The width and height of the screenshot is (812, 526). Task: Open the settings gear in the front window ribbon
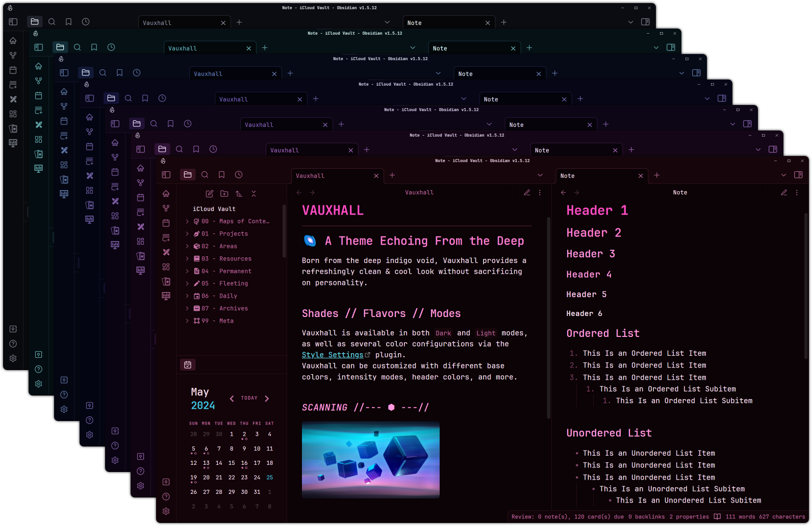point(166,512)
